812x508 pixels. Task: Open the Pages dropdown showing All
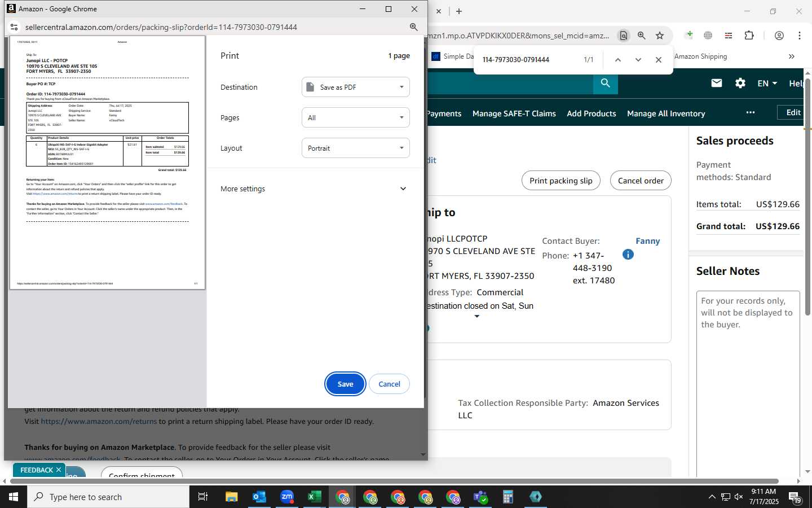pos(356,117)
